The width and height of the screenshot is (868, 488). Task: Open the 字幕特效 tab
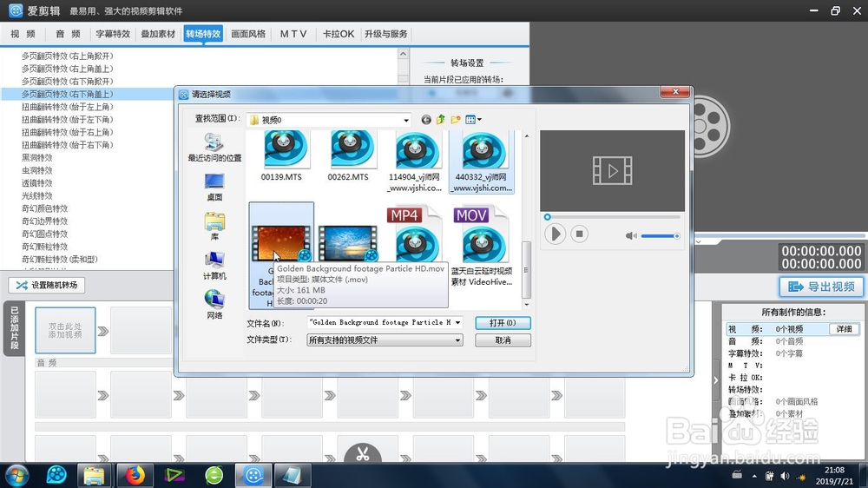point(113,34)
